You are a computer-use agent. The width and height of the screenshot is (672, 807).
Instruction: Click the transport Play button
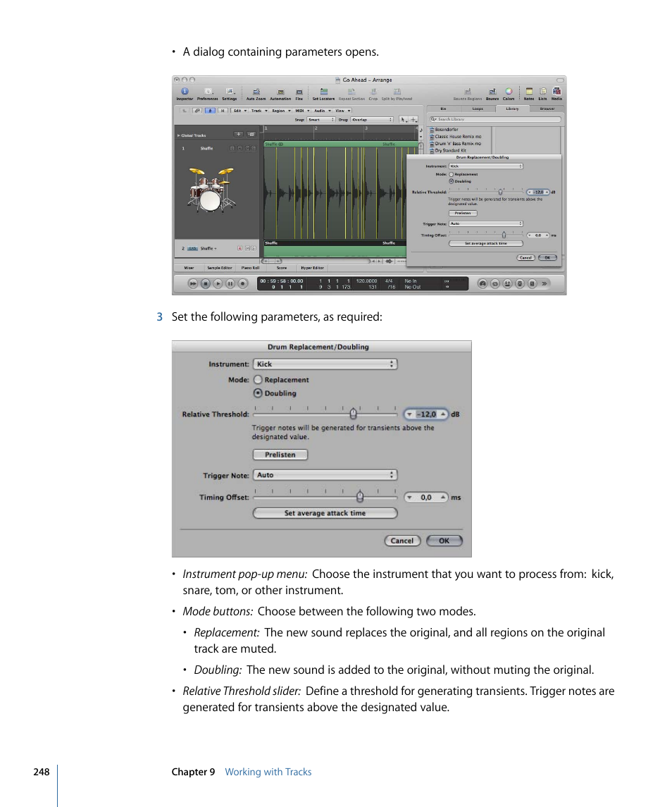pos(218,283)
